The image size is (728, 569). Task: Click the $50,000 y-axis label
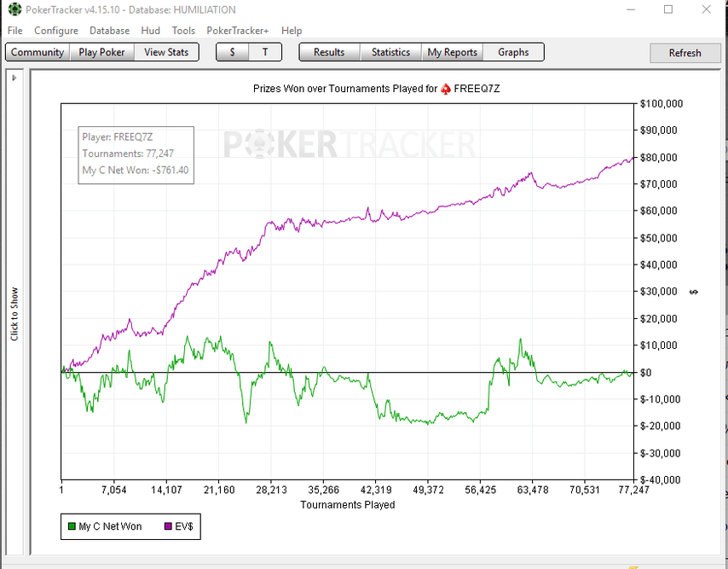[658, 238]
